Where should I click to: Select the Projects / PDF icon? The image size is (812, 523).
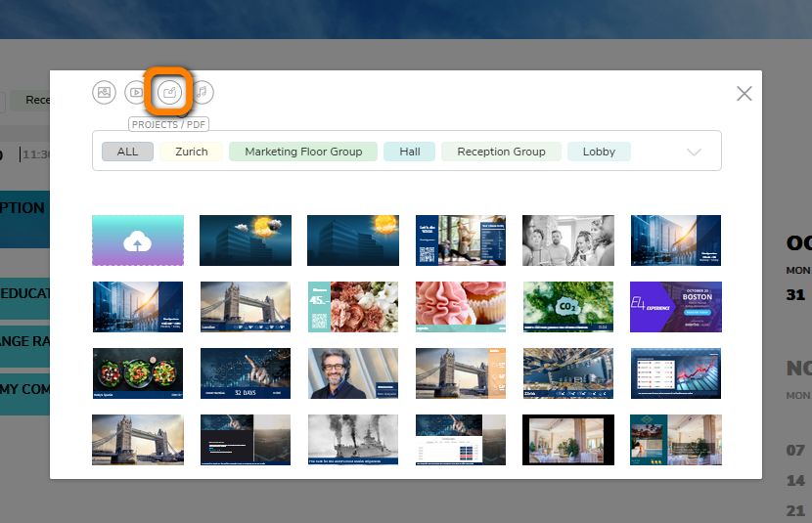(168, 93)
